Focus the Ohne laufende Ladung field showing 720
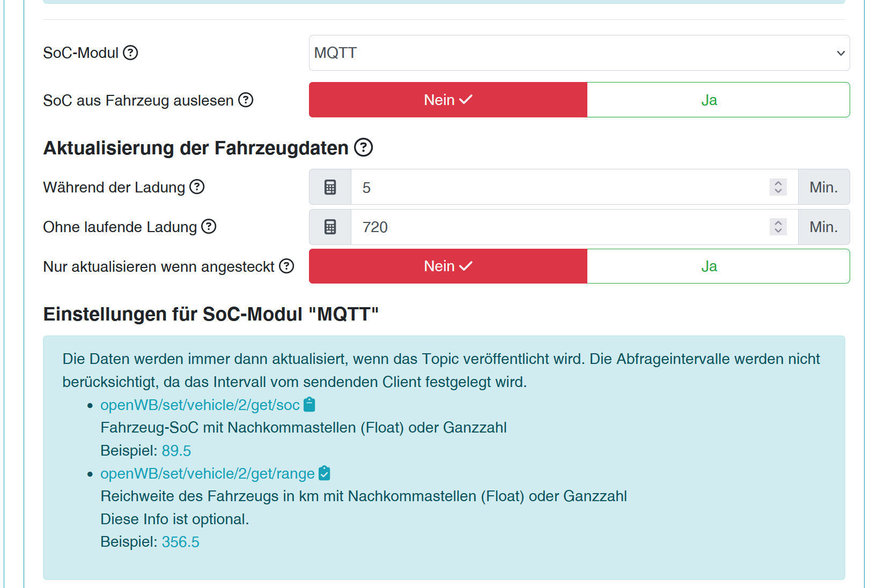 click(574, 227)
